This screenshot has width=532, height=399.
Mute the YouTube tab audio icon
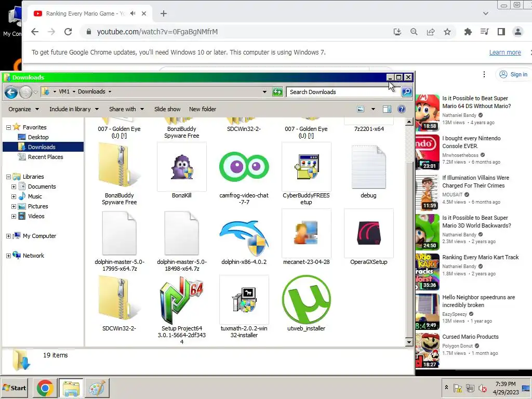(132, 13)
